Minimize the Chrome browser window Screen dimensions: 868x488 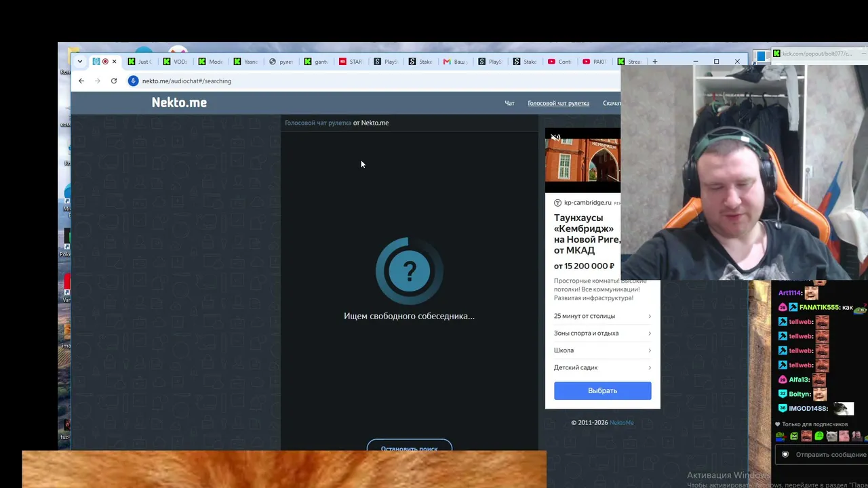tap(695, 62)
